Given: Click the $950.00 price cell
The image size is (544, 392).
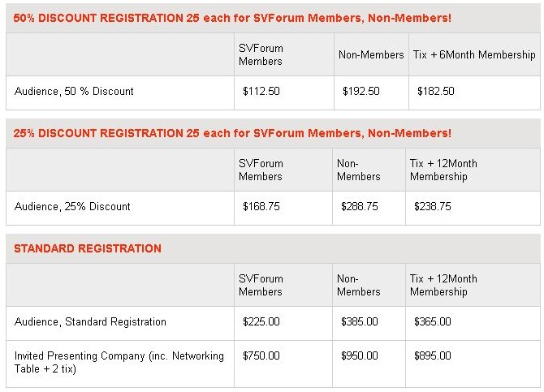Looking at the screenshot, I should pyautogui.click(x=360, y=356).
